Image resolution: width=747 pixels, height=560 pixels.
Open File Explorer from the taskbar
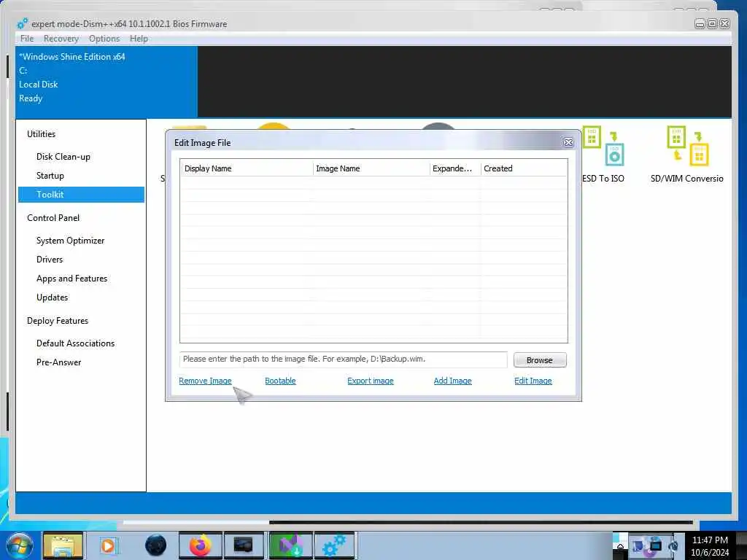[63, 545]
